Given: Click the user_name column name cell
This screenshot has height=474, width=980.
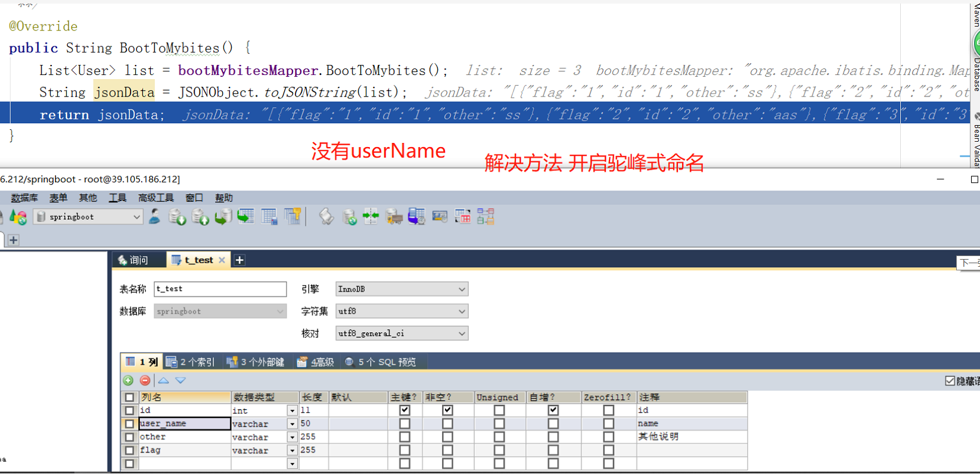Looking at the screenshot, I should 185,423.
